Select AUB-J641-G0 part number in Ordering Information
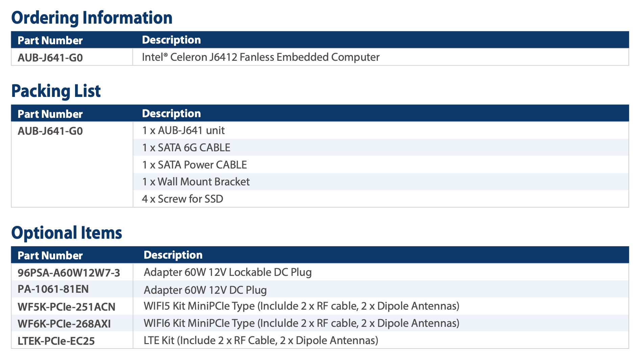 (50, 58)
